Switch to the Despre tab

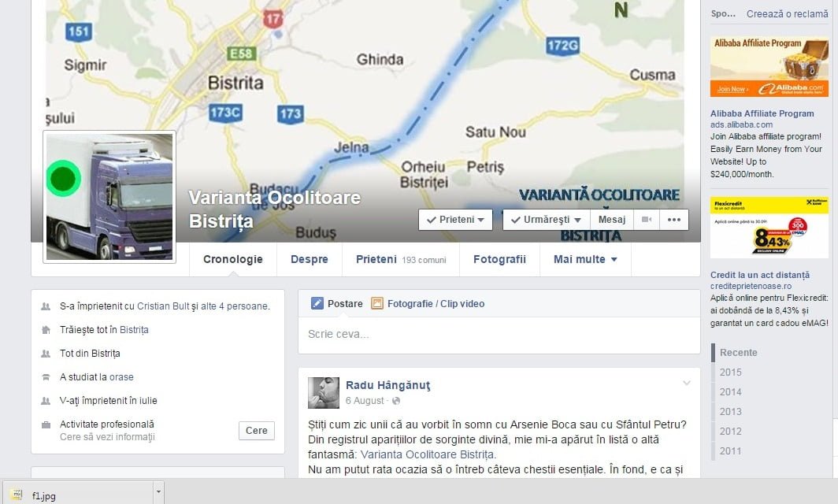point(310,259)
